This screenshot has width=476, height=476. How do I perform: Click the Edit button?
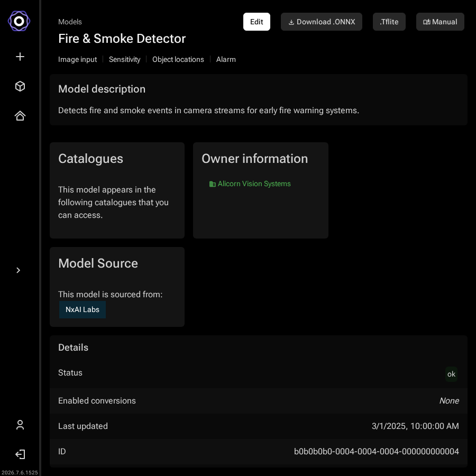pos(257,22)
